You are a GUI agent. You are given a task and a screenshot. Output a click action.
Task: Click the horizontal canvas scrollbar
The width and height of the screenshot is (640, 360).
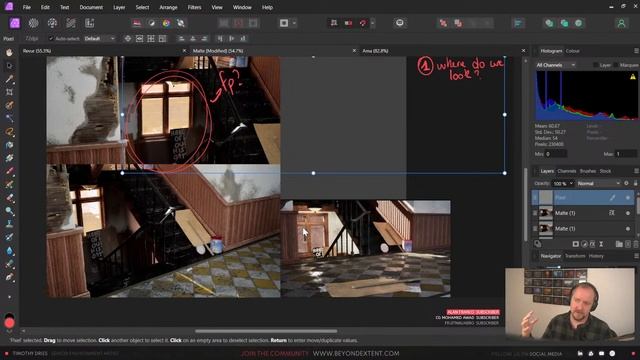point(266,331)
